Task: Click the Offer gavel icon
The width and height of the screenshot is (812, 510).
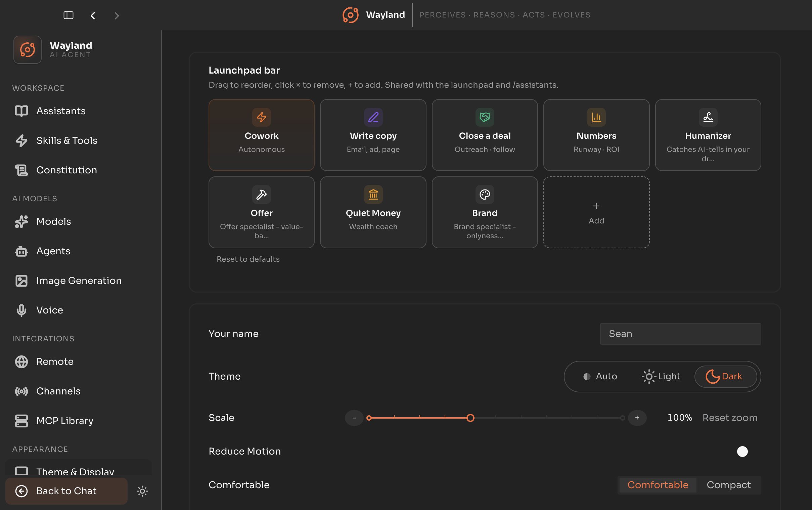Action: point(262,194)
